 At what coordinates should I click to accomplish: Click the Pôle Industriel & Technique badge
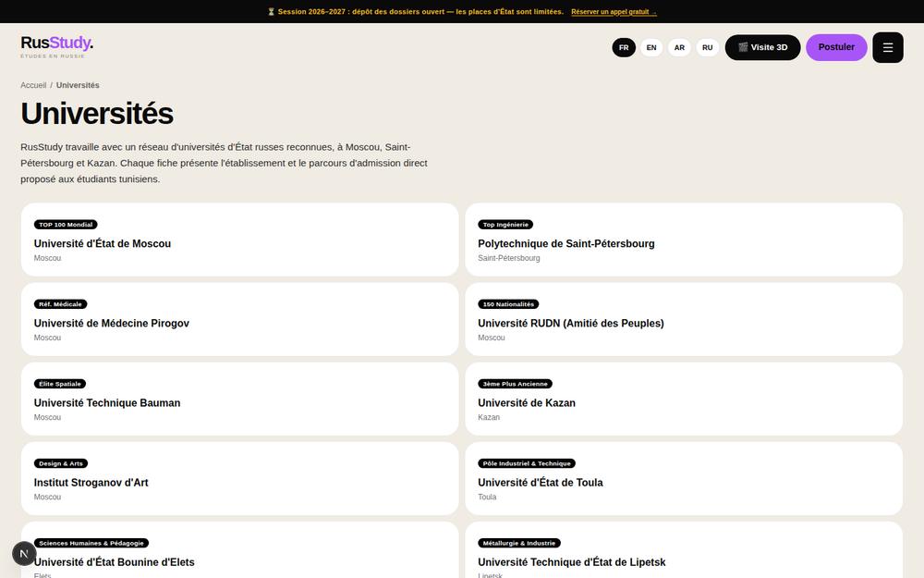527,463
